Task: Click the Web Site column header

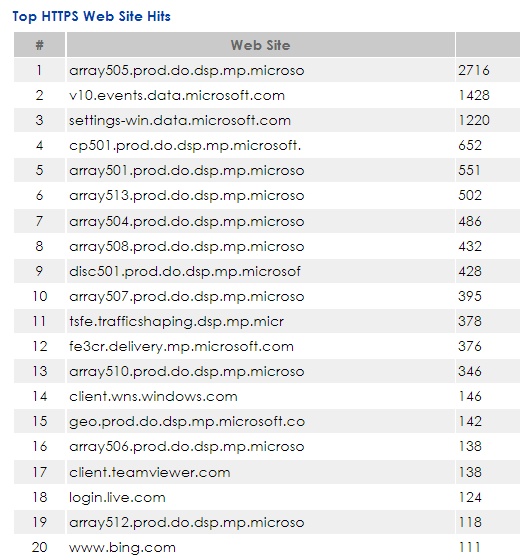Action: tap(261, 45)
